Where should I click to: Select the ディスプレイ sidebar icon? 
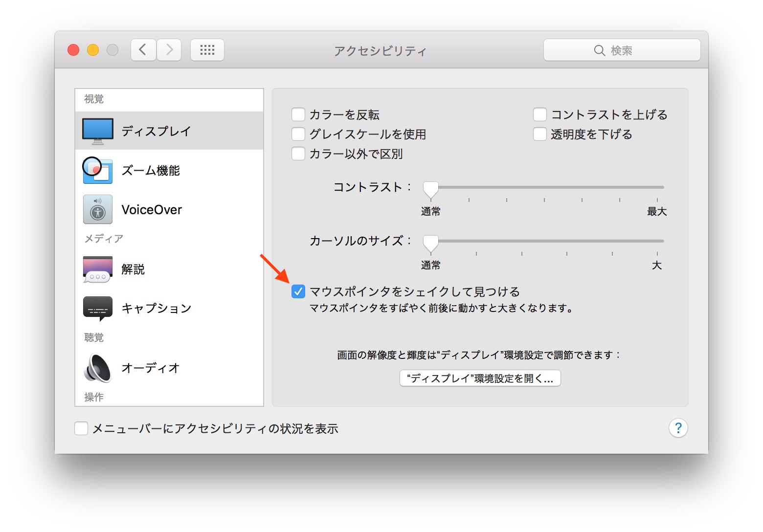click(x=97, y=131)
